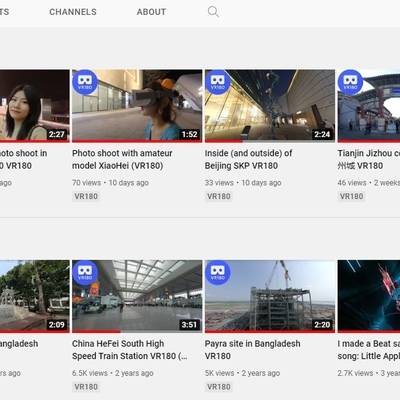This screenshot has height=400, width=400.
Task: Click '70 views • 10 days ago' text
Action: [x=110, y=183]
